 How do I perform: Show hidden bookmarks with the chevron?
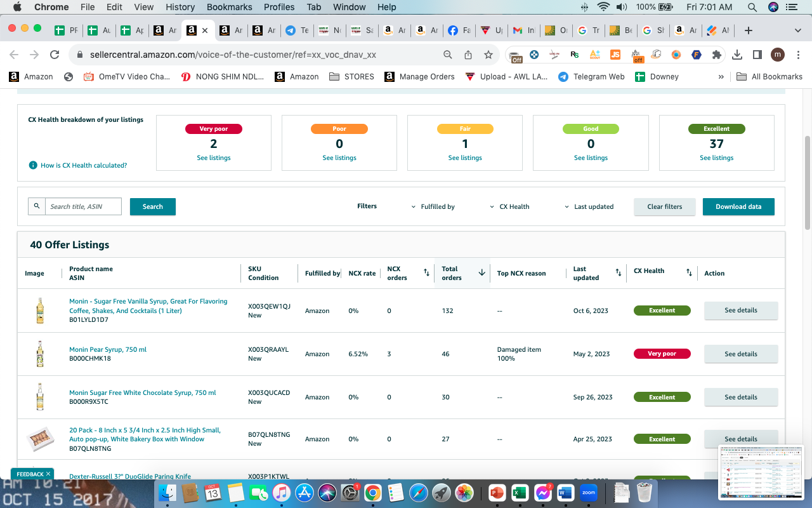coord(721,76)
